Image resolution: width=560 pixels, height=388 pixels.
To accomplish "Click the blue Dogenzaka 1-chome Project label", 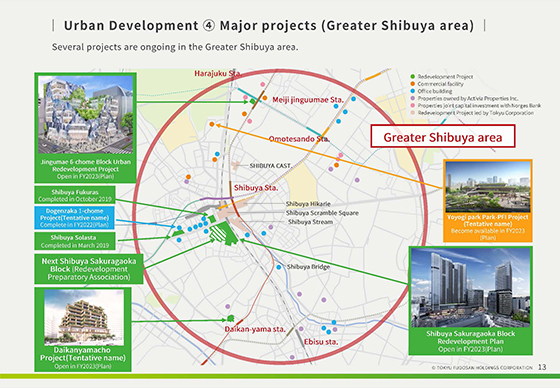I will 75,218.
